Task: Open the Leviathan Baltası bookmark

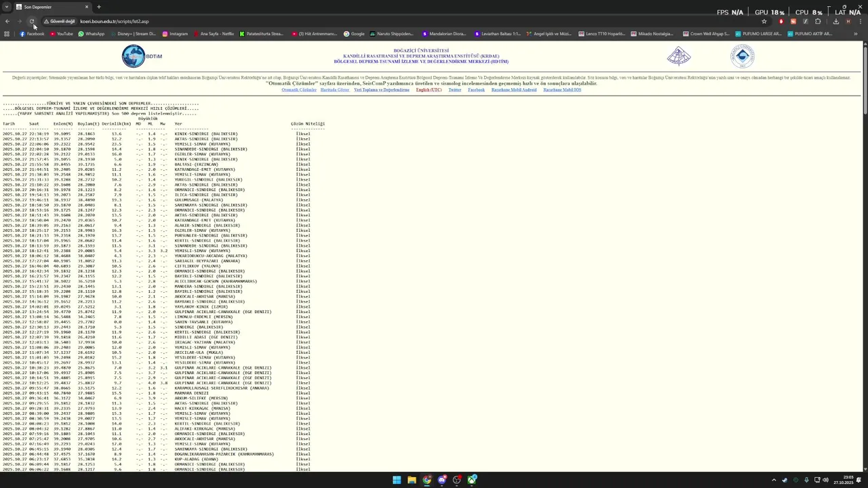Action: [x=497, y=34]
